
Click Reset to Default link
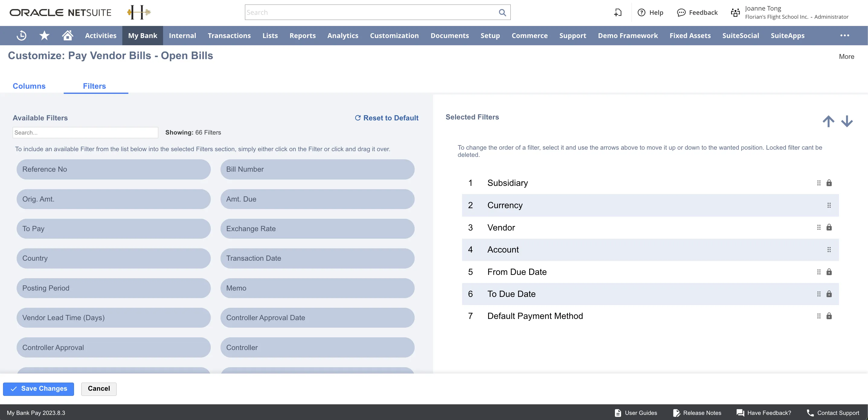pyautogui.click(x=387, y=118)
